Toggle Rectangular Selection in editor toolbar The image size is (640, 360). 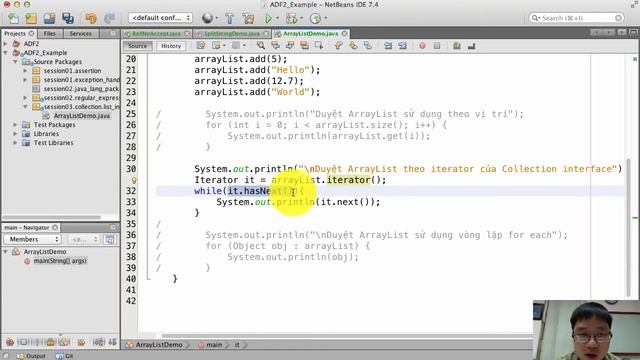pyautogui.click(x=319, y=46)
